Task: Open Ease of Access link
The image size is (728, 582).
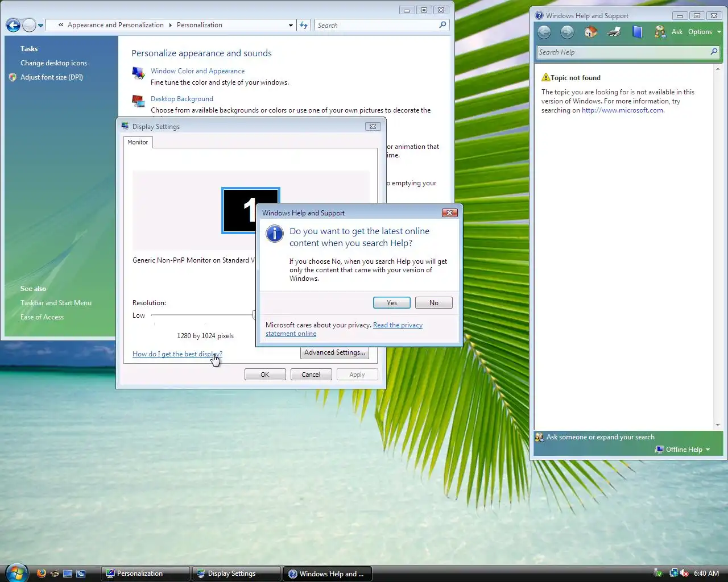Action: [42, 317]
